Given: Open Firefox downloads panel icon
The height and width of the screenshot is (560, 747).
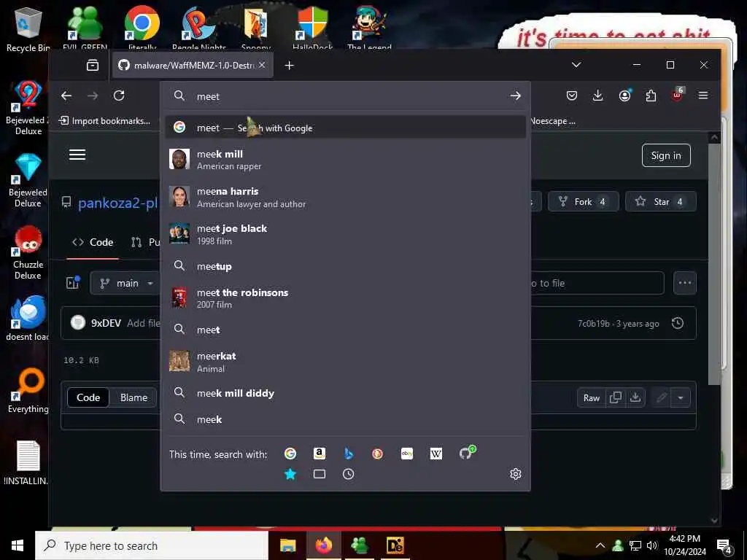Looking at the screenshot, I should tap(598, 96).
